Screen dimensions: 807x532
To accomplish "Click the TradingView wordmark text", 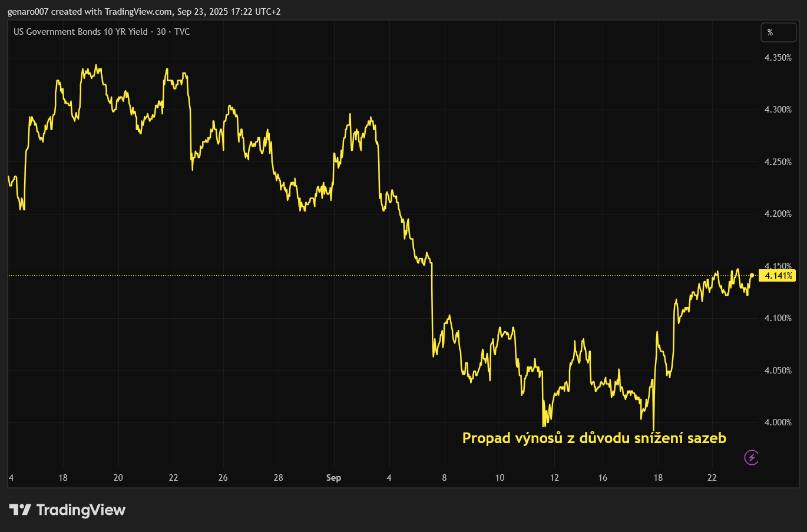I will pyautogui.click(x=81, y=510).
